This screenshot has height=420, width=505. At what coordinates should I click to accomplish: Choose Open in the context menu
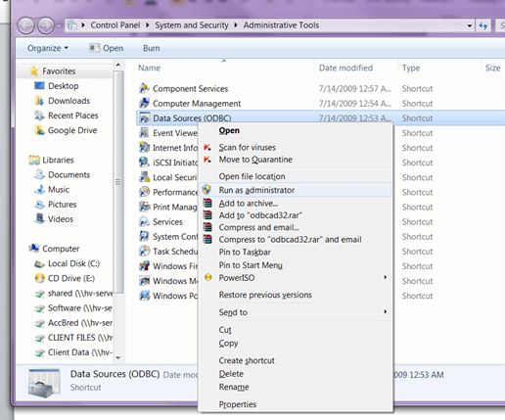point(296,130)
